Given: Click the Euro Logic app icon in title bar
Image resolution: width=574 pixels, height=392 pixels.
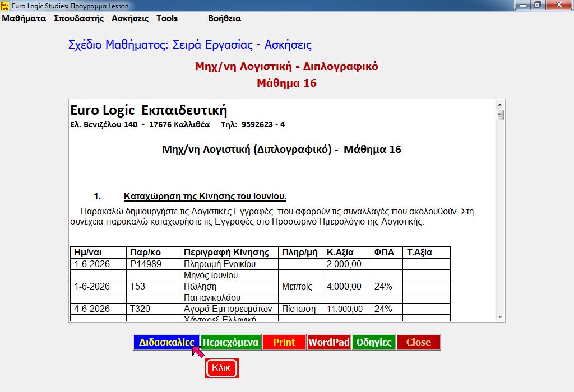Looking at the screenshot, I should pos(5,6).
